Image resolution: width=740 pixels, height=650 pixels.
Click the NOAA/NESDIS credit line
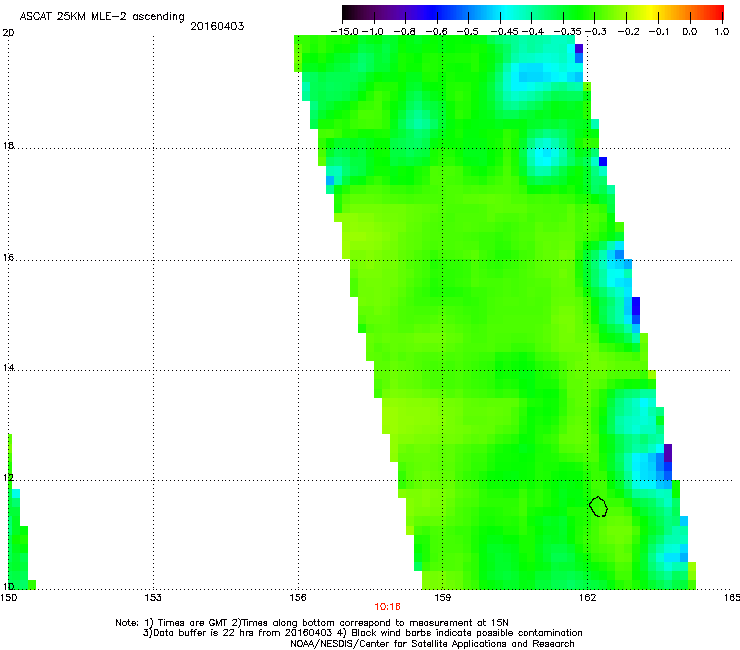[x=432, y=644]
